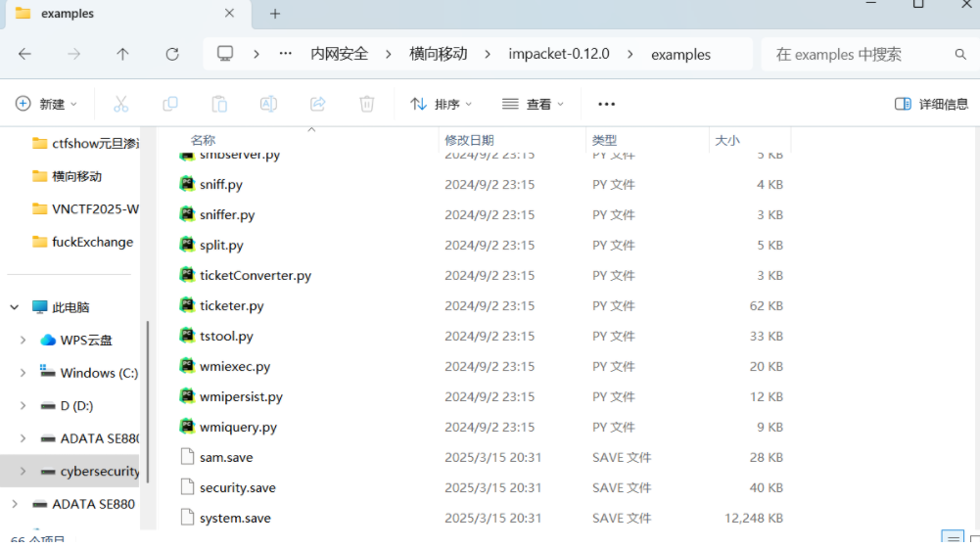Expand the cybersecurity drive node
This screenshot has width=980, height=548.
click(23, 471)
